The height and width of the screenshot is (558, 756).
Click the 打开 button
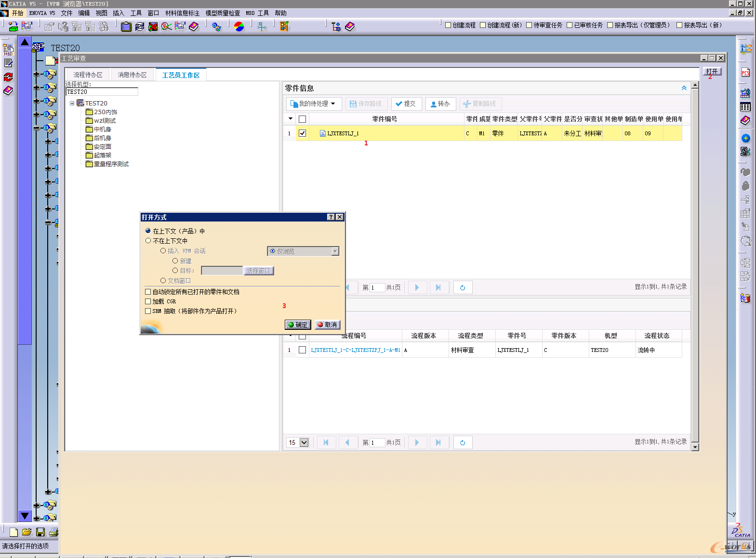coord(712,71)
